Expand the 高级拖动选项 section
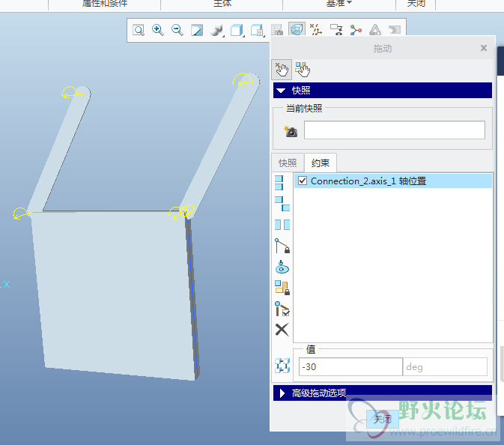 pos(383,393)
